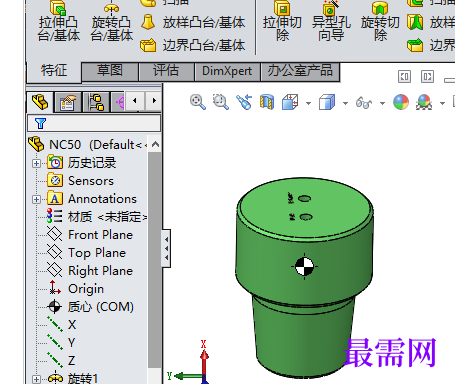
Task: Expand the Annotations tree node
Action: tap(36, 199)
